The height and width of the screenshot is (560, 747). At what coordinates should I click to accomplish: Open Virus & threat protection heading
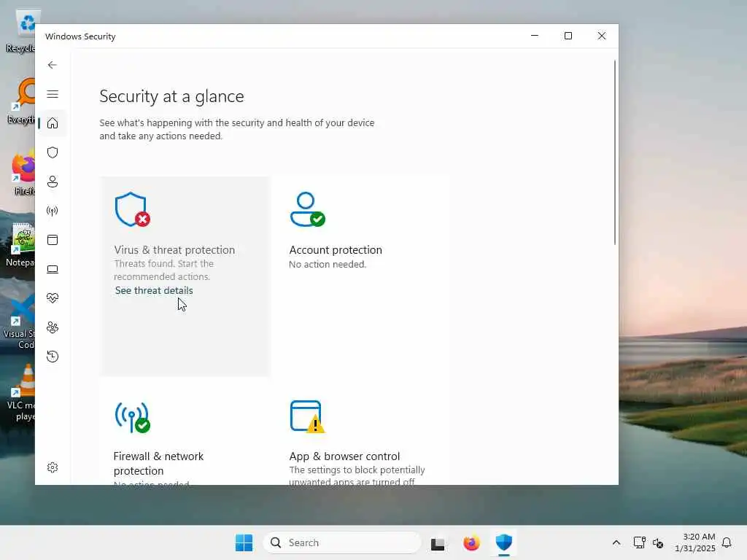pos(174,250)
